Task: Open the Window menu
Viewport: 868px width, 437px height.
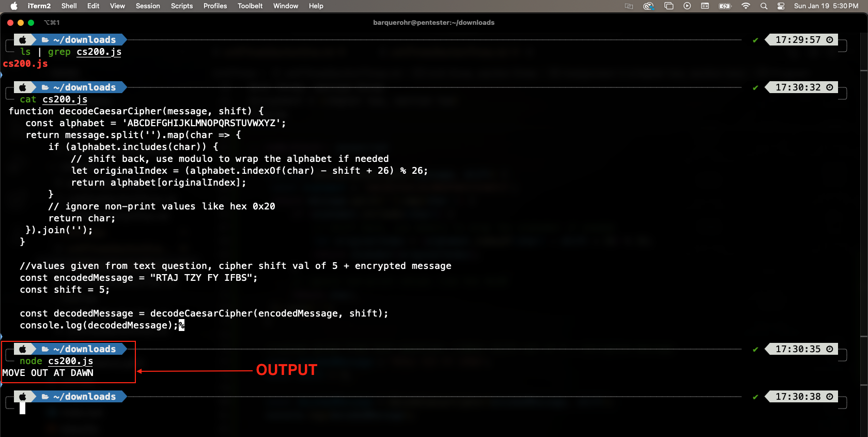Action: click(286, 6)
